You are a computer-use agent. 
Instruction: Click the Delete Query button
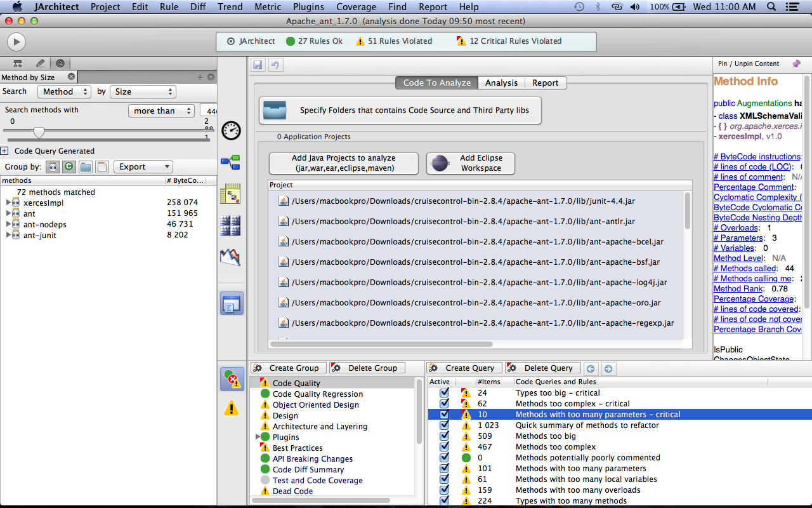click(x=542, y=368)
